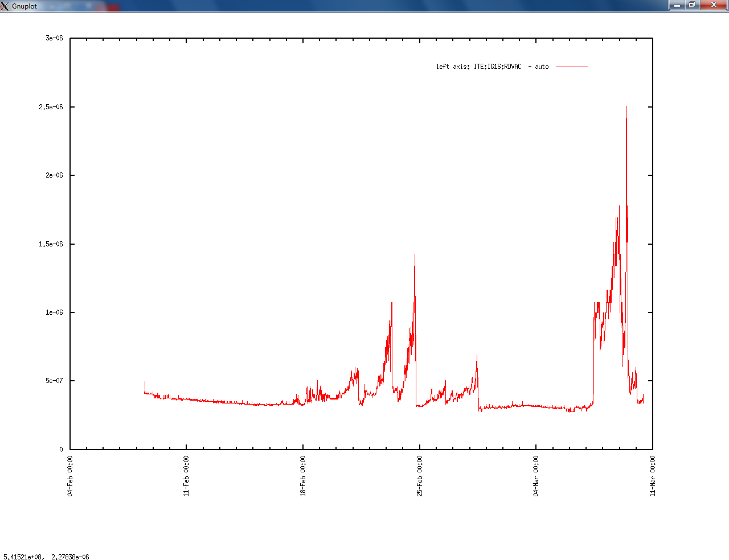The image size is (729, 560).
Task: Click the 1.5e-06 y-axis label
Action: coord(51,244)
